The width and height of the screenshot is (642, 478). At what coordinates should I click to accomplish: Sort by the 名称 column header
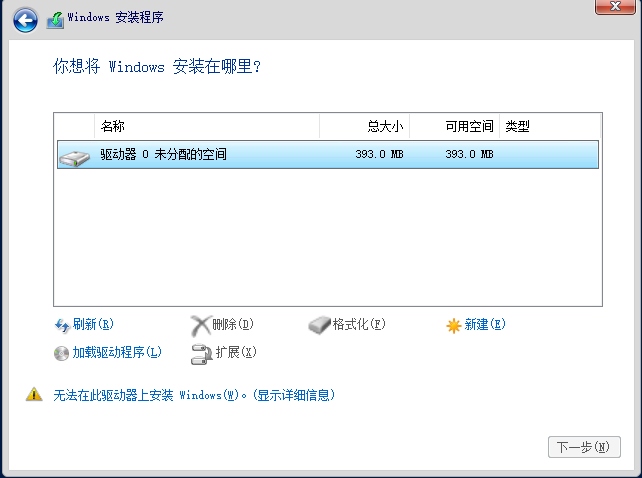207,126
